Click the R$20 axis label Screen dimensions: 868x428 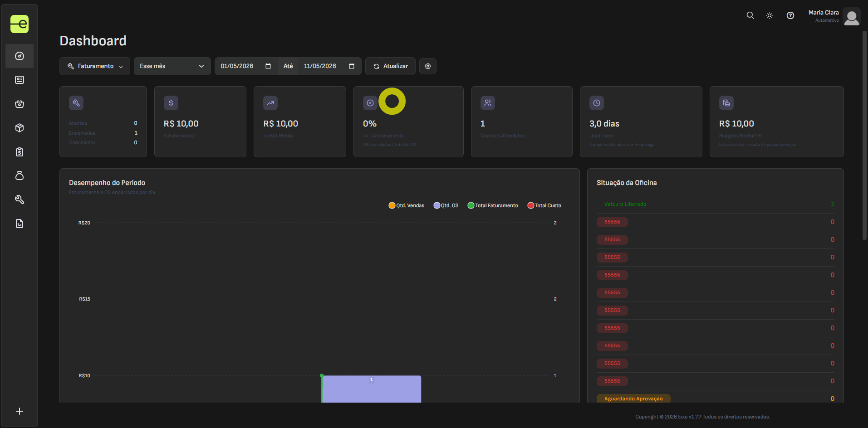tap(84, 223)
